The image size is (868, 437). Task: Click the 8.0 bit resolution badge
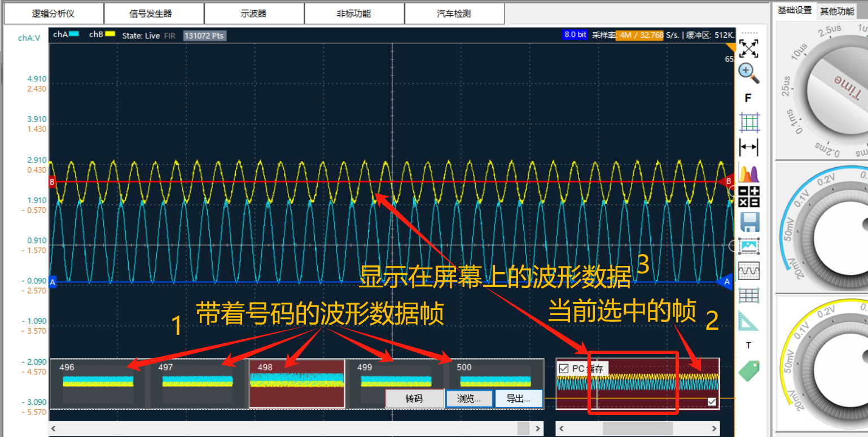click(x=575, y=34)
